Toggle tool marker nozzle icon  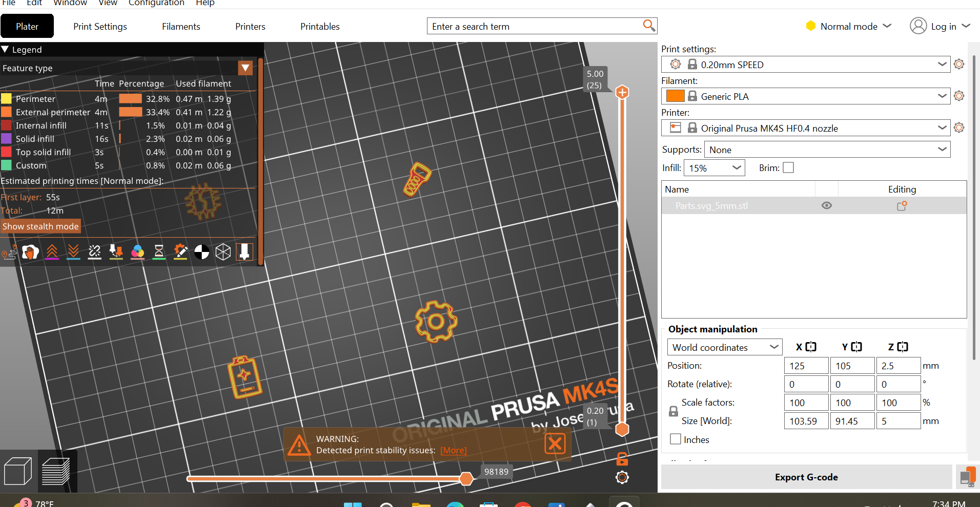[244, 252]
